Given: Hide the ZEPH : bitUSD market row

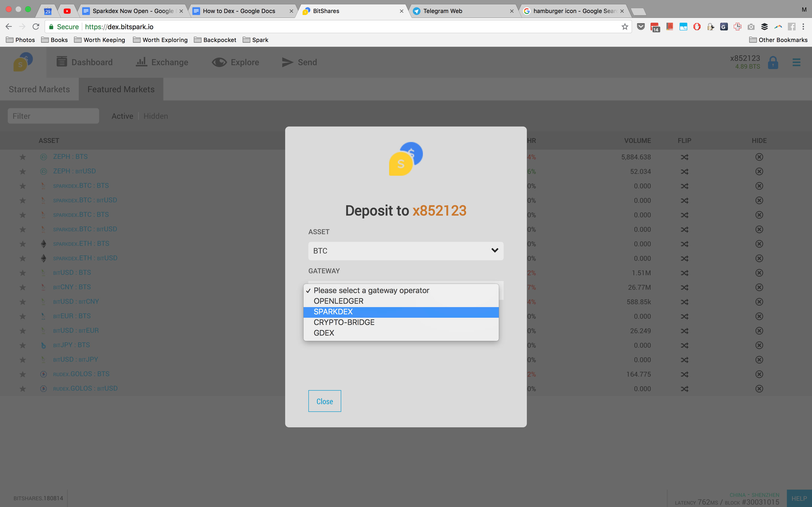Looking at the screenshot, I should 759,171.
